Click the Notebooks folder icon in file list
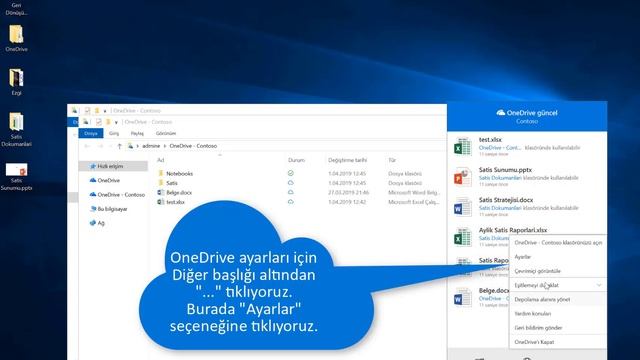640x360 pixels. (x=161, y=173)
